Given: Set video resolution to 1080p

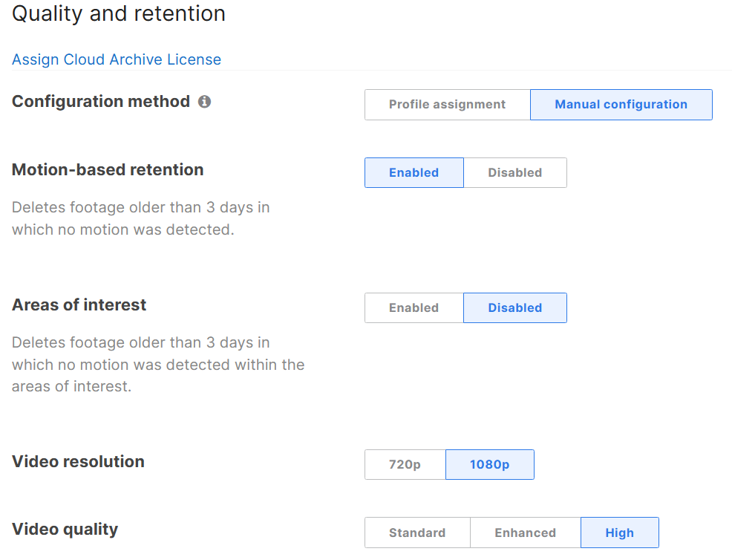Looking at the screenshot, I should pos(490,465).
